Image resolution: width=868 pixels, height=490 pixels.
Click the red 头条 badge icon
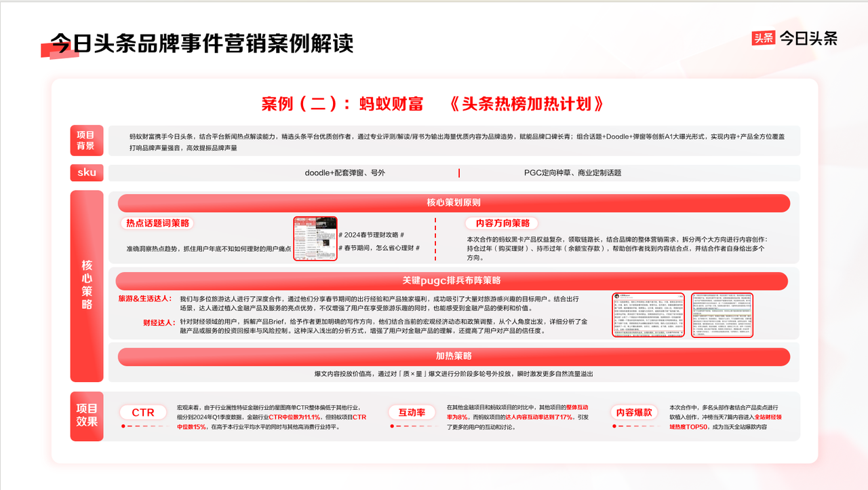point(764,39)
